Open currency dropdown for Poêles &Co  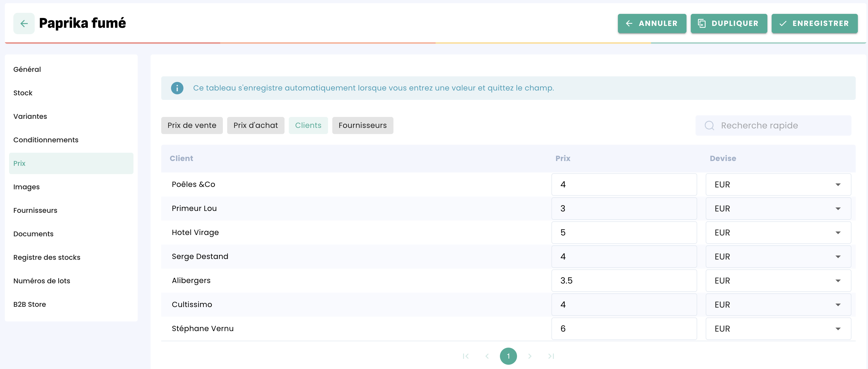coord(778,184)
